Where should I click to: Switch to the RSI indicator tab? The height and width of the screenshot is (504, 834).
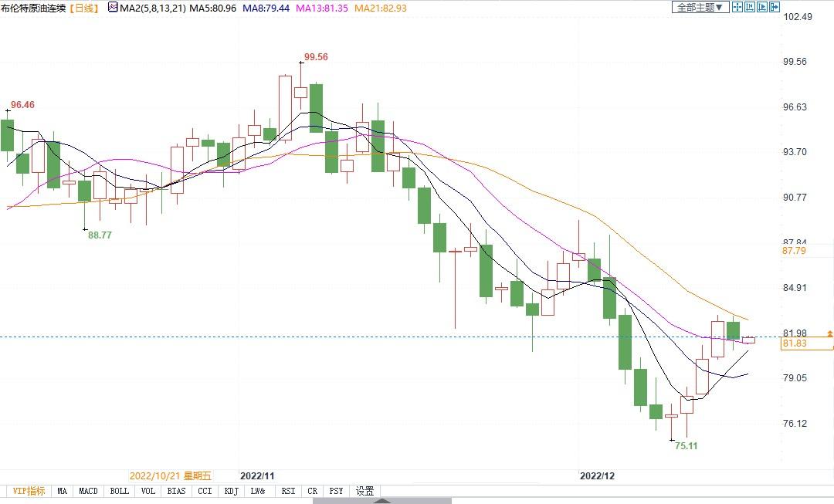tap(287, 491)
